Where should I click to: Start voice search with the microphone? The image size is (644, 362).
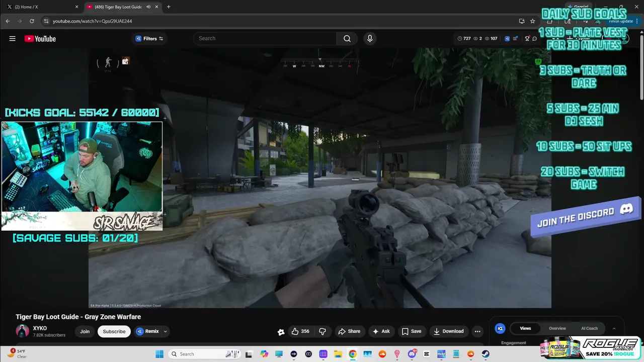(370, 39)
